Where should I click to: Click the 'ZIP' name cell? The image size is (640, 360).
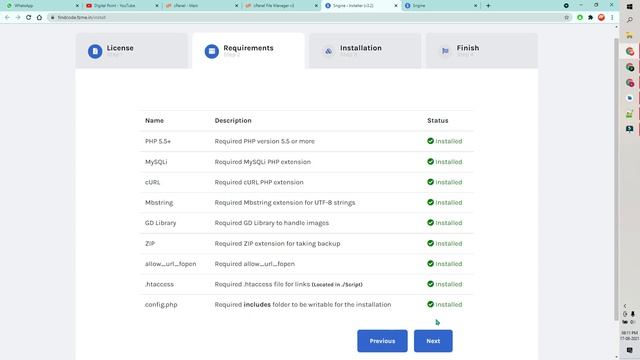(x=150, y=243)
